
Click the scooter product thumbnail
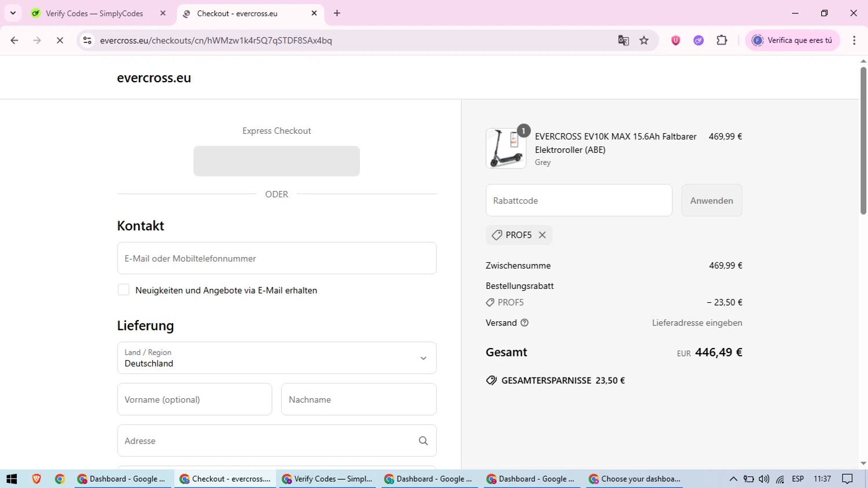point(506,148)
